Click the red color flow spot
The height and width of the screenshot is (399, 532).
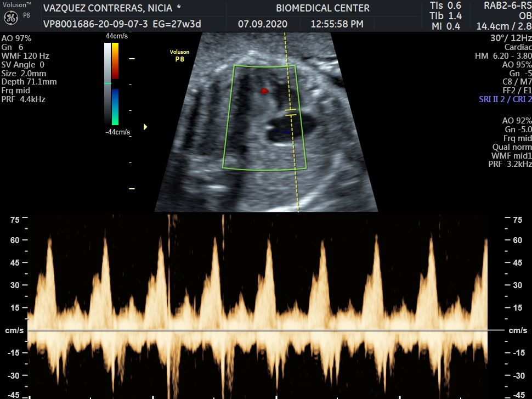pyautogui.click(x=264, y=91)
